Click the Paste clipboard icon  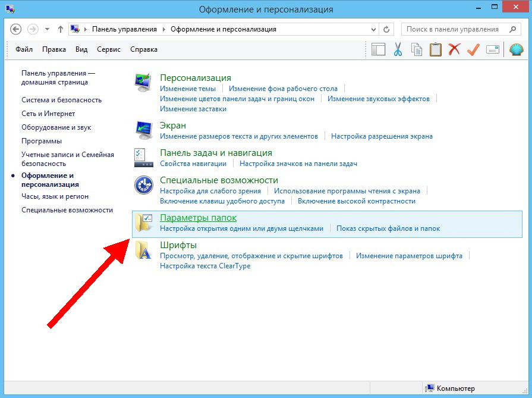pyautogui.click(x=436, y=50)
